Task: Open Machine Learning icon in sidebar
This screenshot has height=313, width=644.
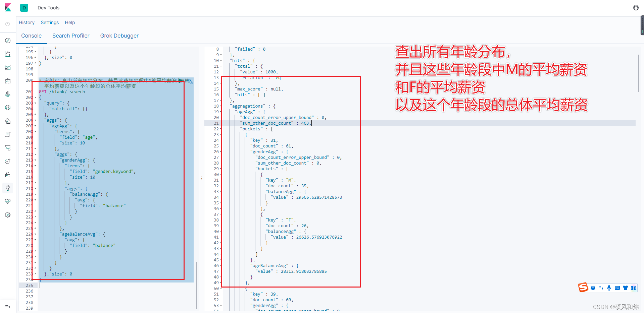Action: point(8,108)
